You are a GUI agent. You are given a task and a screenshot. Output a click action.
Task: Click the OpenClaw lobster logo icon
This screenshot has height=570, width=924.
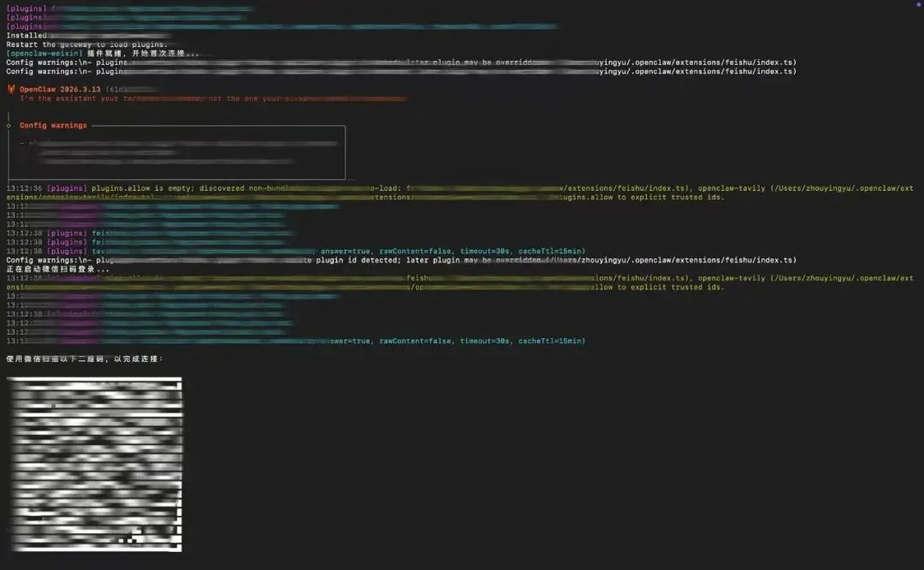click(x=11, y=89)
